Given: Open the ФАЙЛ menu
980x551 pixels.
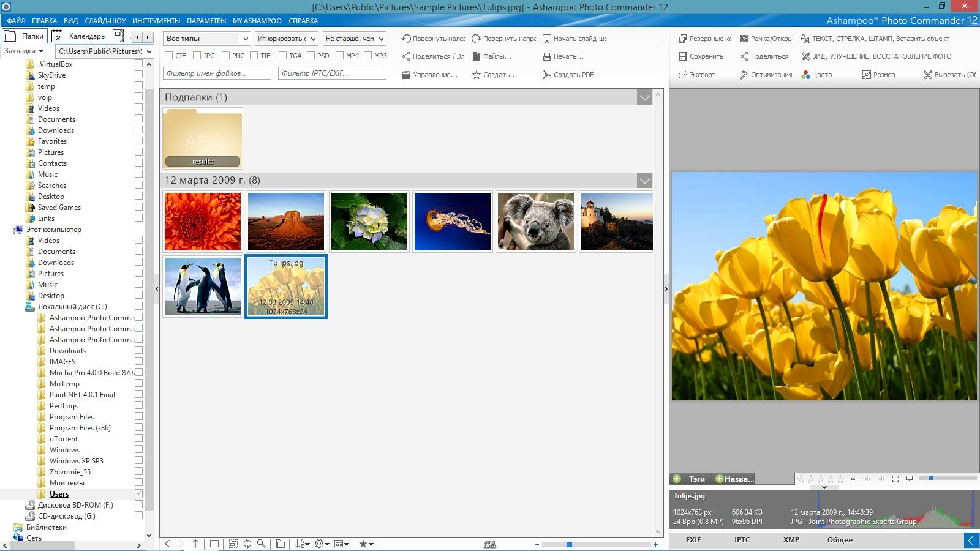Looking at the screenshot, I should tap(17, 21).
